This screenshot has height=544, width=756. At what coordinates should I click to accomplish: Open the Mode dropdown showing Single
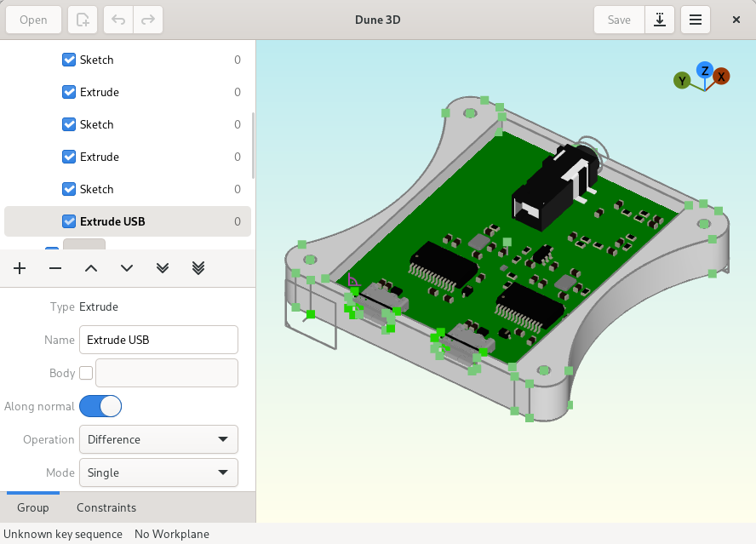tap(158, 472)
